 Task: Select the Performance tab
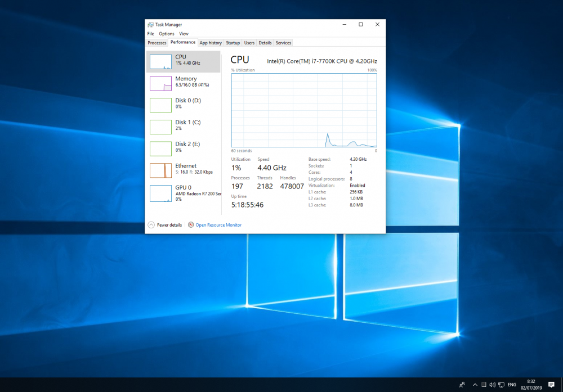click(183, 42)
